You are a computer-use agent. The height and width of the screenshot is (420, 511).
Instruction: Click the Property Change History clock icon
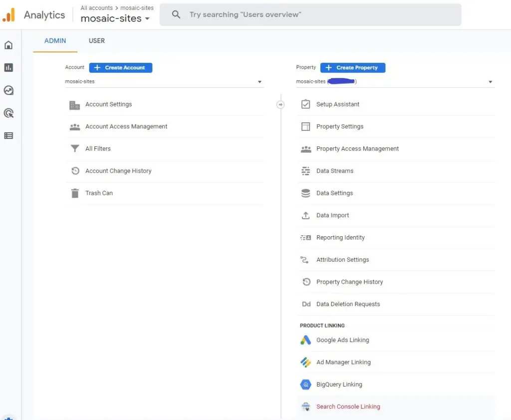pyautogui.click(x=306, y=281)
